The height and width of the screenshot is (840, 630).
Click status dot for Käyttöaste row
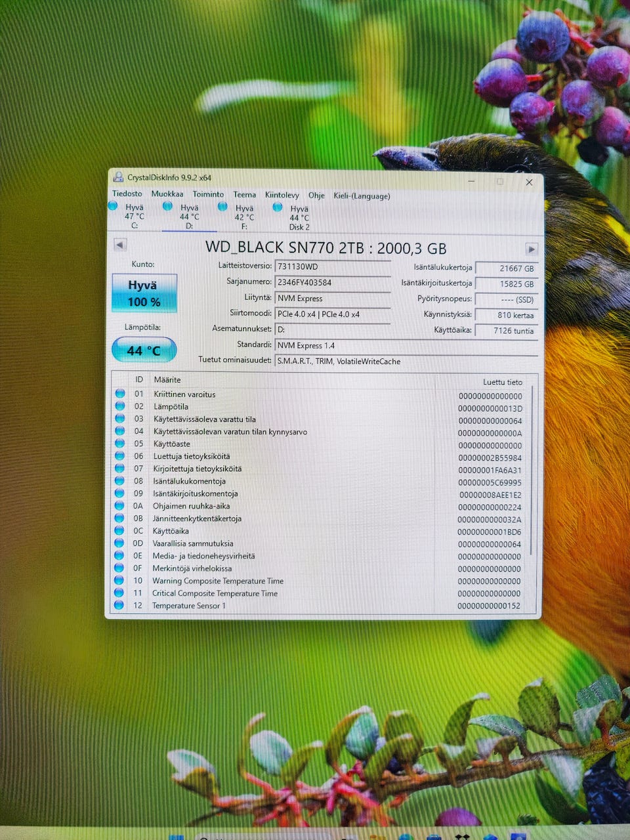119,444
